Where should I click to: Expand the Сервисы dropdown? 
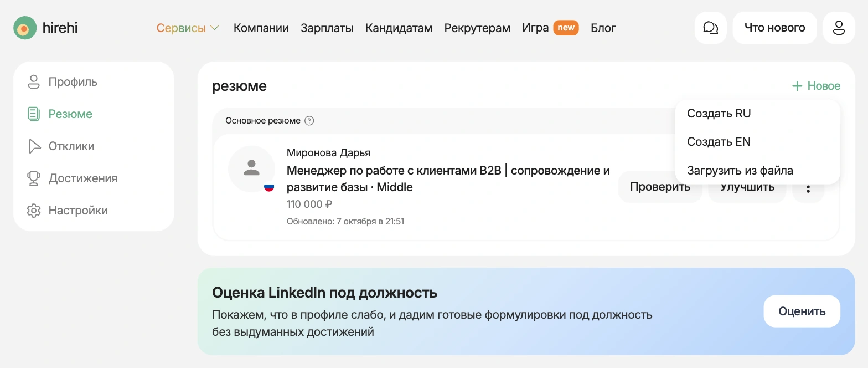click(188, 28)
